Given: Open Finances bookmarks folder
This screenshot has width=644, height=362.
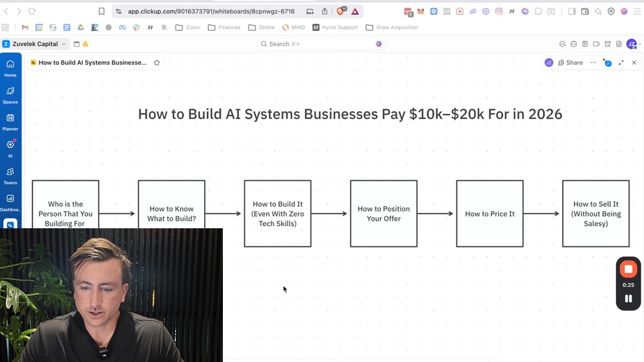Looking at the screenshot, I should [x=224, y=27].
